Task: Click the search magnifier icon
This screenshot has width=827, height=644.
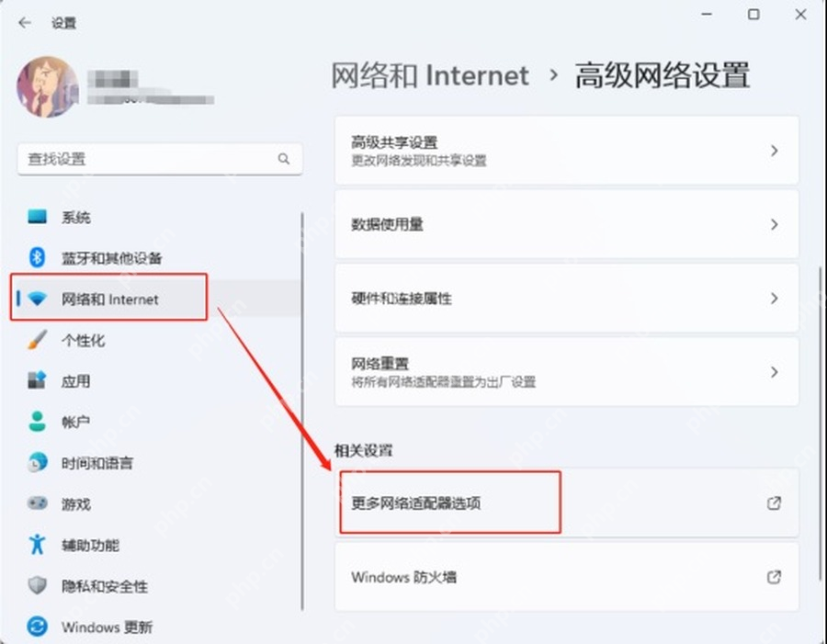Action: [284, 159]
